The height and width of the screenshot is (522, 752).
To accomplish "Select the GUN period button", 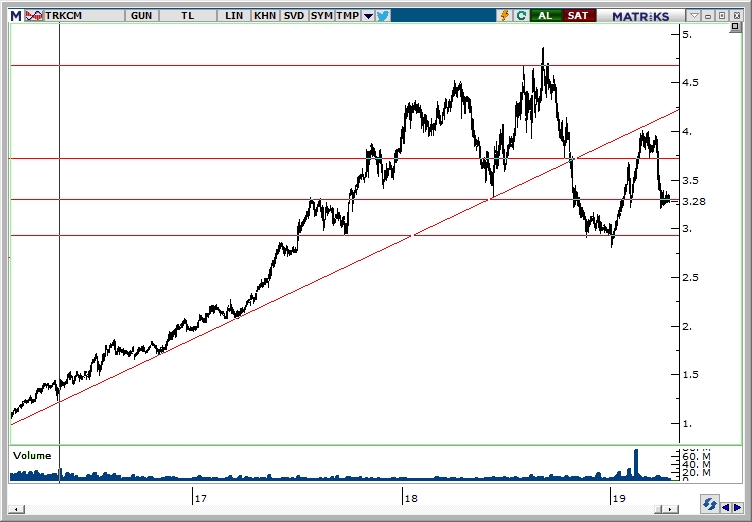I will click(x=141, y=16).
